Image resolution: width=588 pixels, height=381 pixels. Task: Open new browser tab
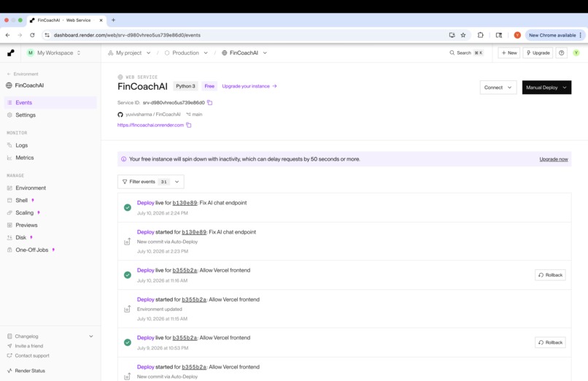tap(113, 20)
